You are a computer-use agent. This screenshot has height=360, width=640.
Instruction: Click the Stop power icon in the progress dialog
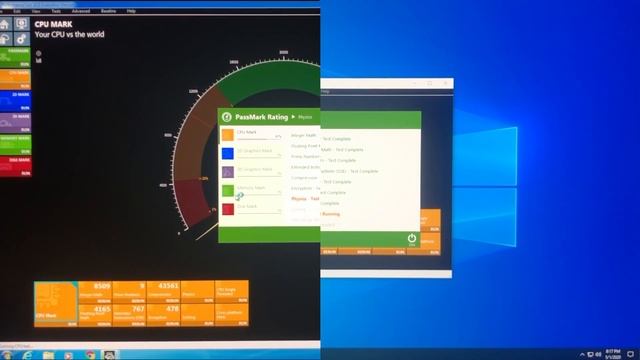pyautogui.click(x=411, y=238)
